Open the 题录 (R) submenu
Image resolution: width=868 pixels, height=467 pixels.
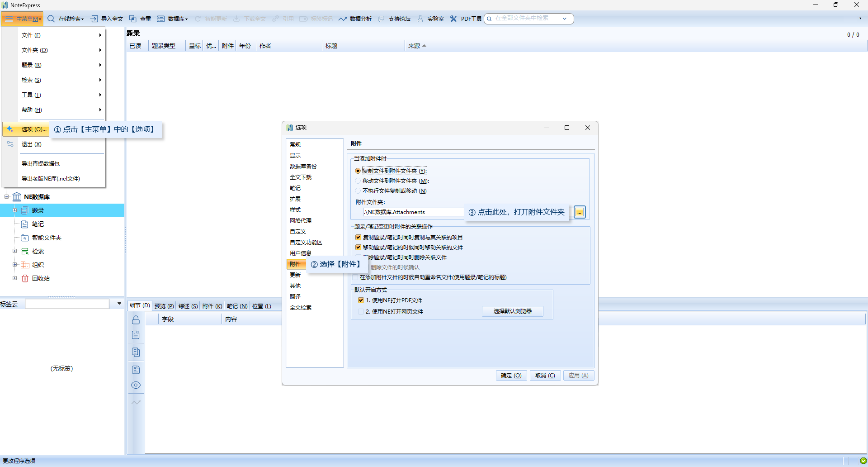tap(61, 65)
